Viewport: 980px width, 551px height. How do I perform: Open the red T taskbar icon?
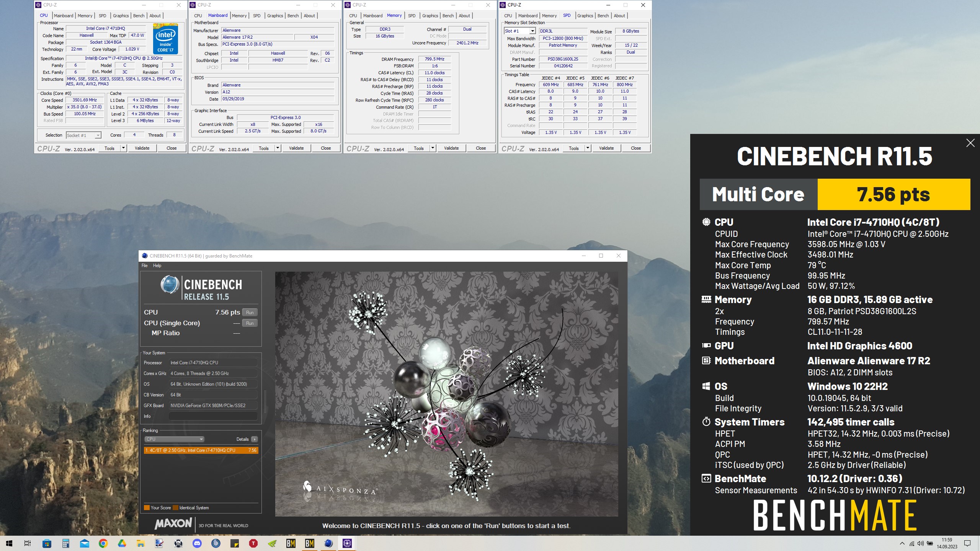pyautogui.click(x=253, y=543)
